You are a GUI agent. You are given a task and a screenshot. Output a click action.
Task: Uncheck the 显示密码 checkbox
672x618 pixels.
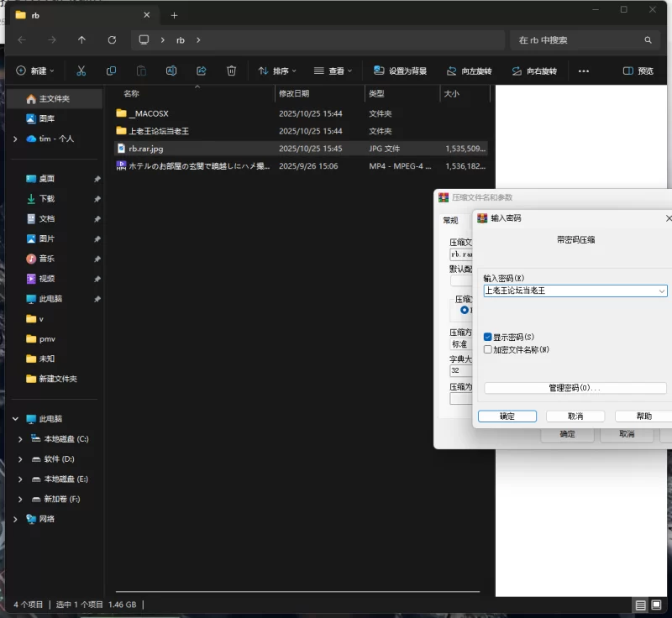(488, 337)
